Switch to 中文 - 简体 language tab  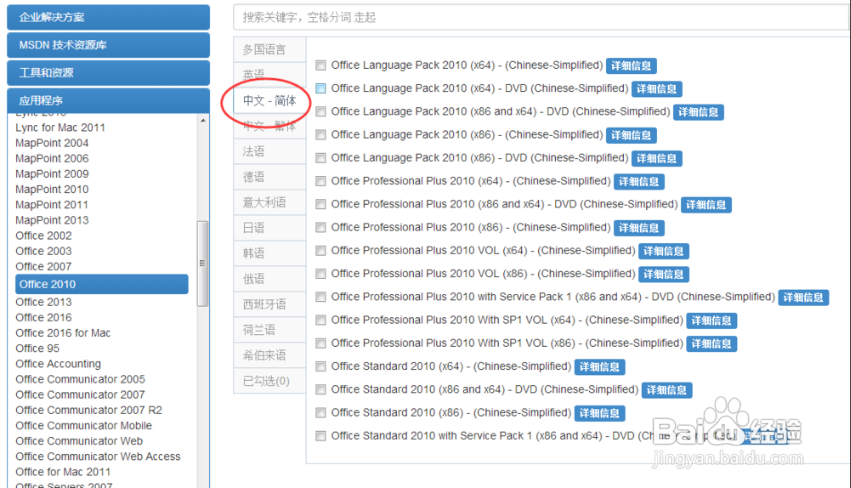[270, 100]
